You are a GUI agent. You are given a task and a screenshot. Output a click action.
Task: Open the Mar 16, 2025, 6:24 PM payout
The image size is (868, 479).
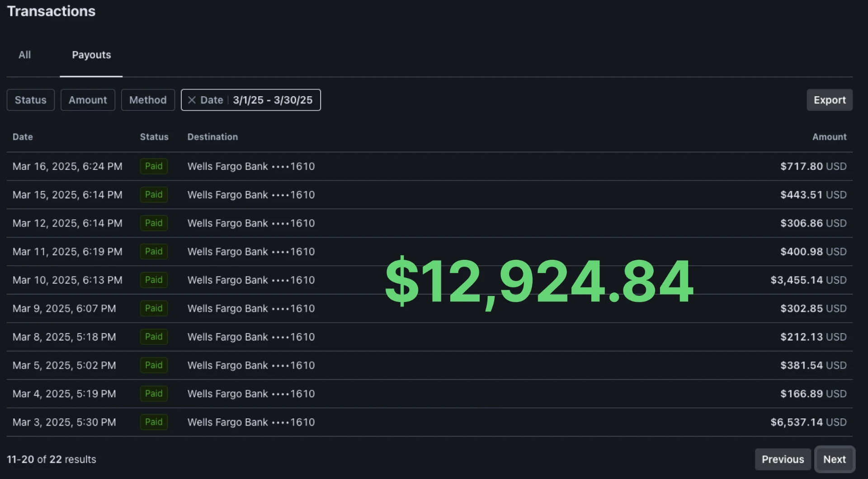(x=429, y=166)
